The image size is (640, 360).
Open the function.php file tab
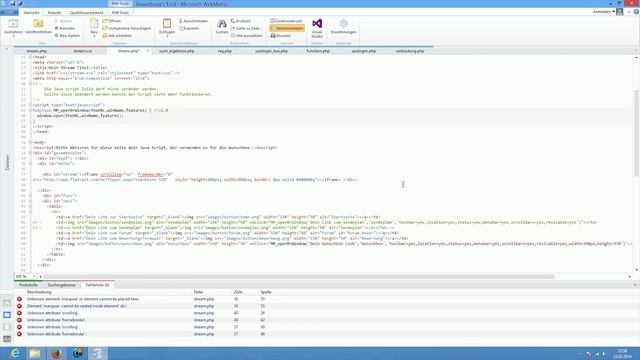click(318, 51)
